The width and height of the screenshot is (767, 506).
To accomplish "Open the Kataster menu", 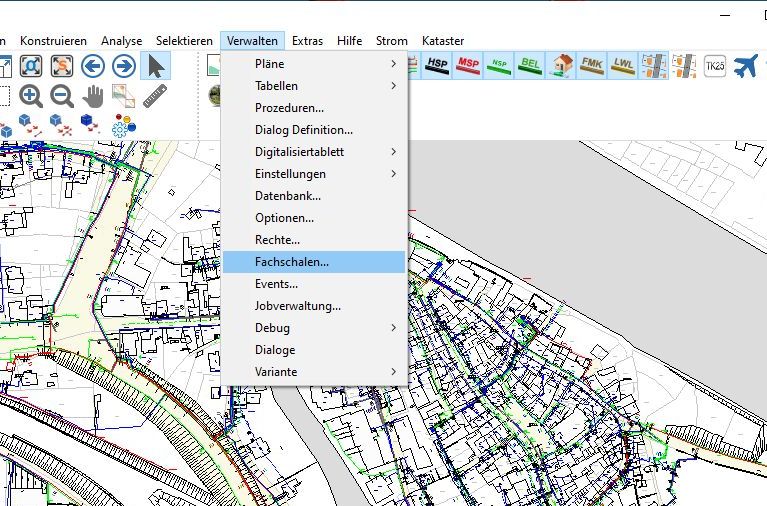I will 443,41.
